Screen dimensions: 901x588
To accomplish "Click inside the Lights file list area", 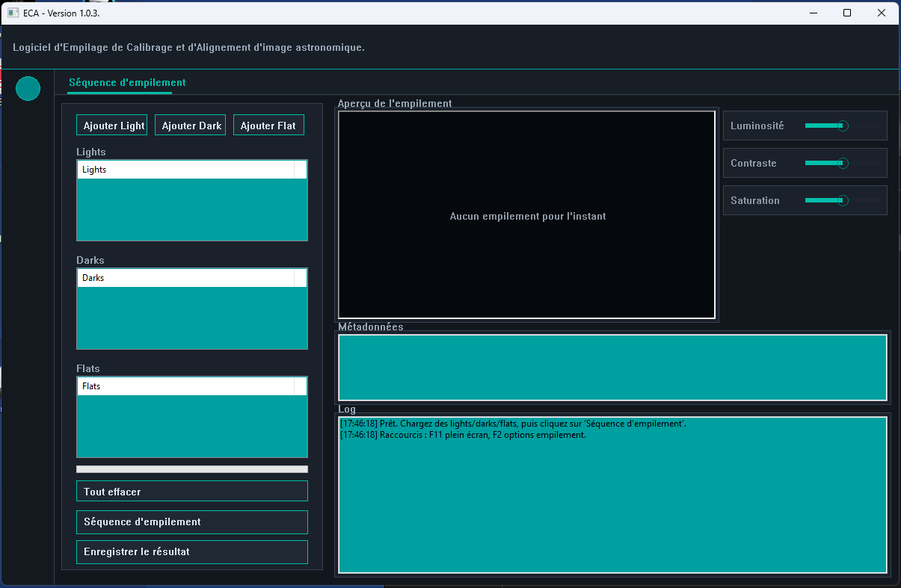I will (x=192, y=209).
